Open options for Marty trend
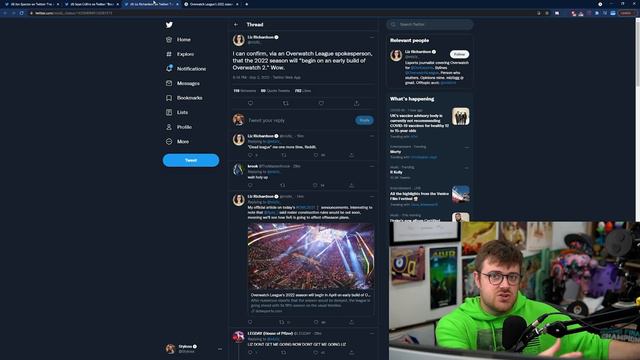 click(x=467, y=147)
